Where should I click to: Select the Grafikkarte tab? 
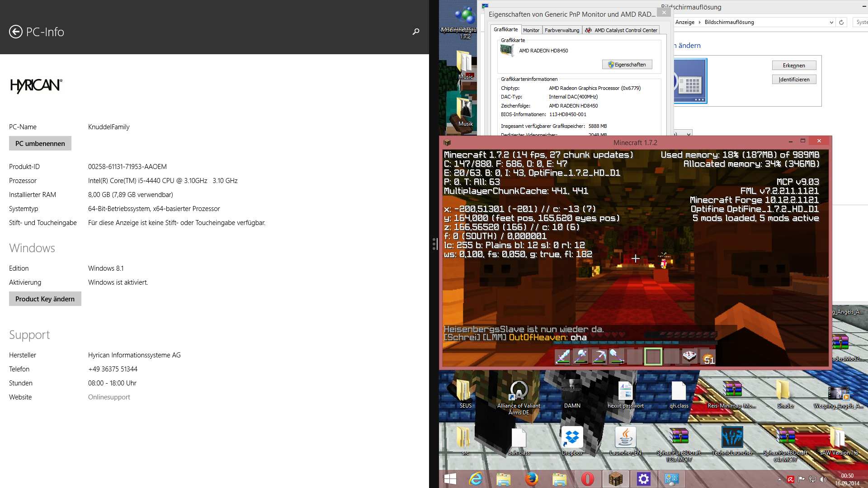tap(506, 29)
